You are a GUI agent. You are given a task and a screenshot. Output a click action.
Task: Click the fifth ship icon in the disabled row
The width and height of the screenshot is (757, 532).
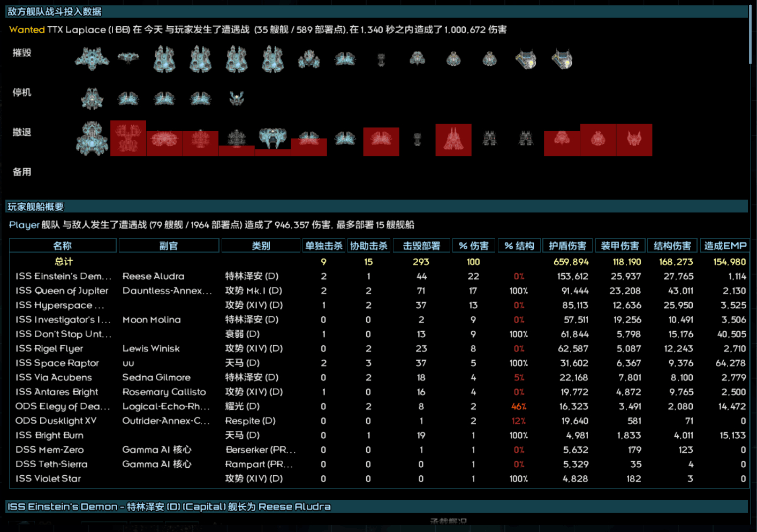236,97
